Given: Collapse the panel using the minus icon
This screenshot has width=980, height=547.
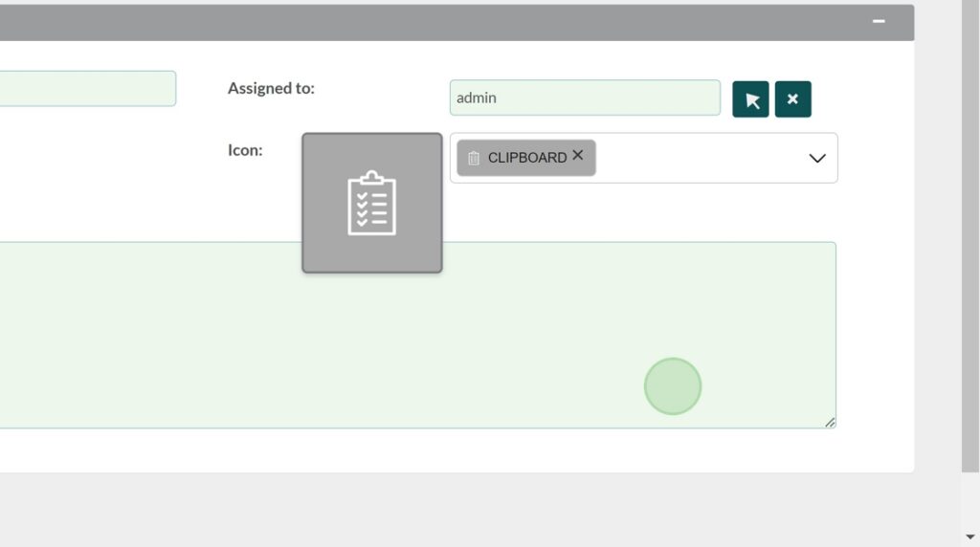Looking at the screenshot, I should 879,21.
